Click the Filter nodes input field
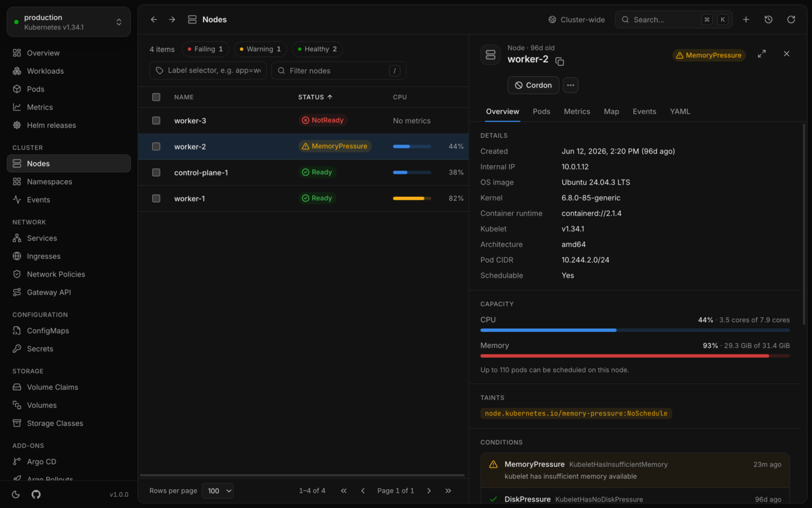 pos(339,71)
